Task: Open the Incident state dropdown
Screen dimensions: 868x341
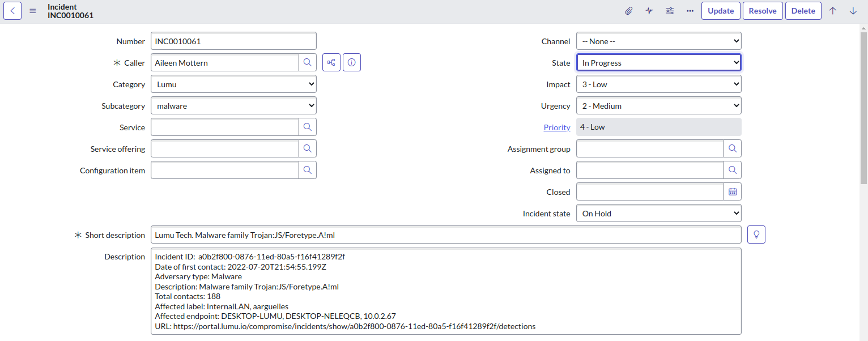Action: coord(658,213)
